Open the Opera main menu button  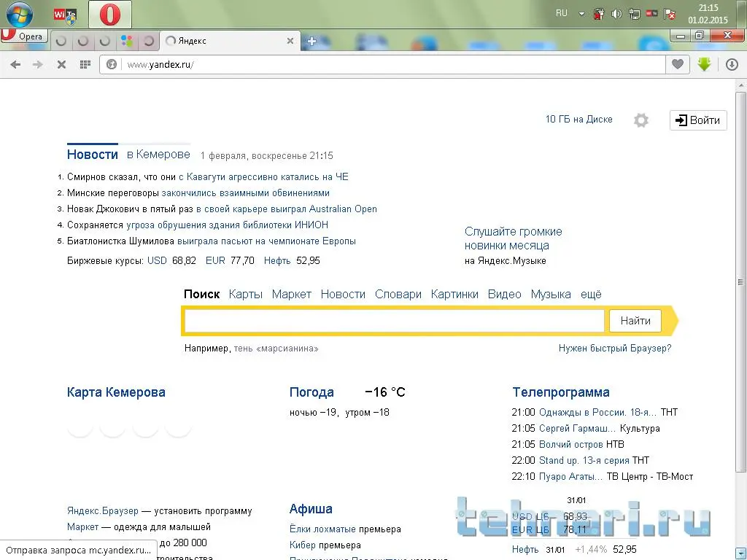pos(24,36)
